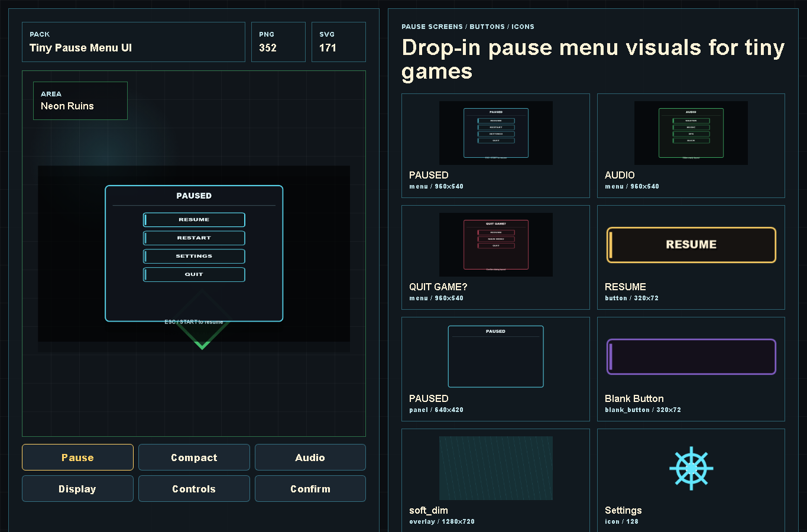Screen dimensions: 807x532
Task: Click RESUME in the pause menu preview
Action: click(x=194, y=219)
